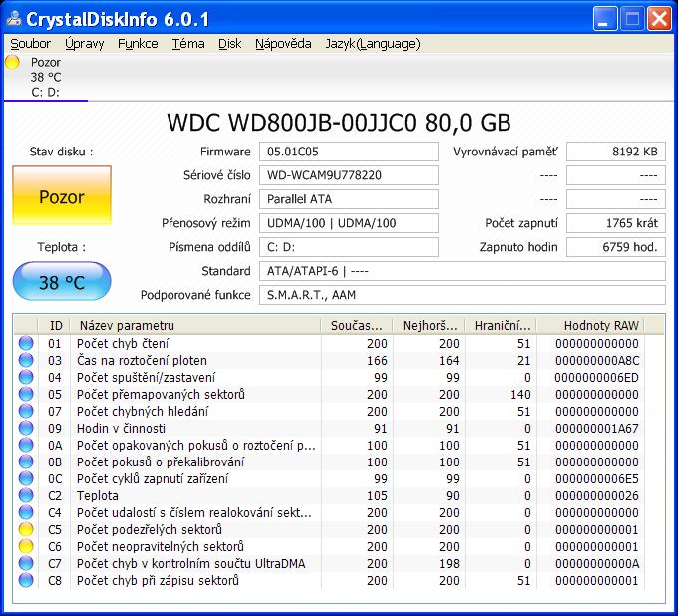The image size is (679, 616).
Task: Click the Současná column header
Action: click(x=357, y=325)
